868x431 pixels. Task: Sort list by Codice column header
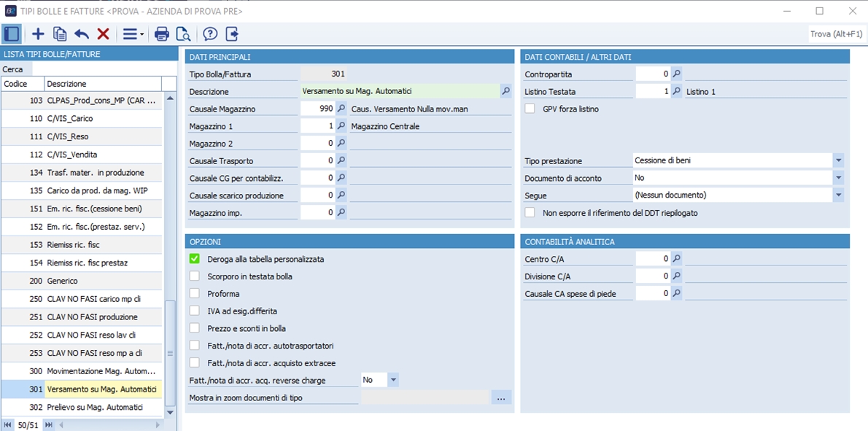(22, 84)
